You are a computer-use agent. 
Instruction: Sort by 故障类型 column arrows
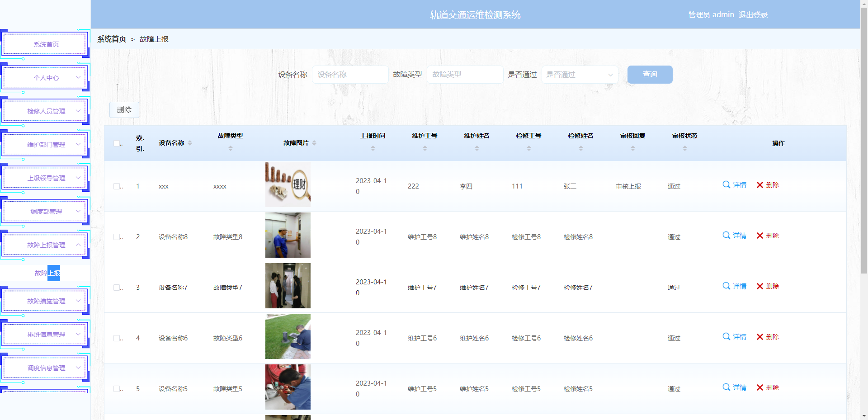point(231,148)
